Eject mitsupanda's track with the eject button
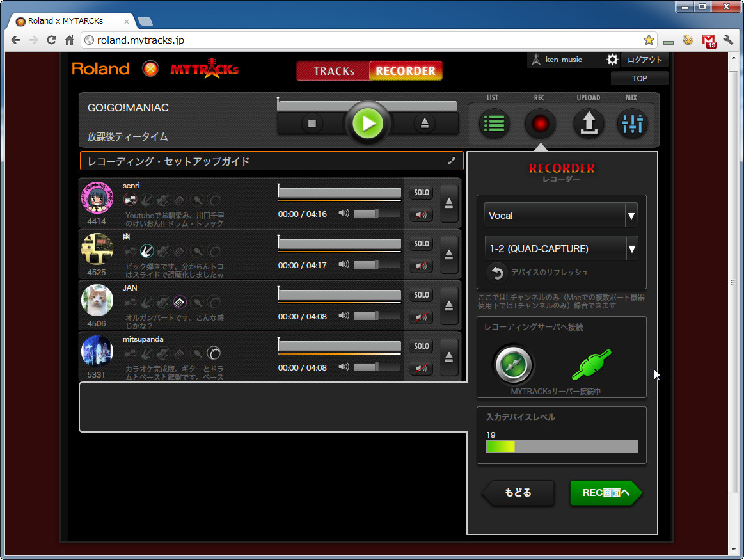The height and width of the screenshot is (560, 744). point(448,357)
